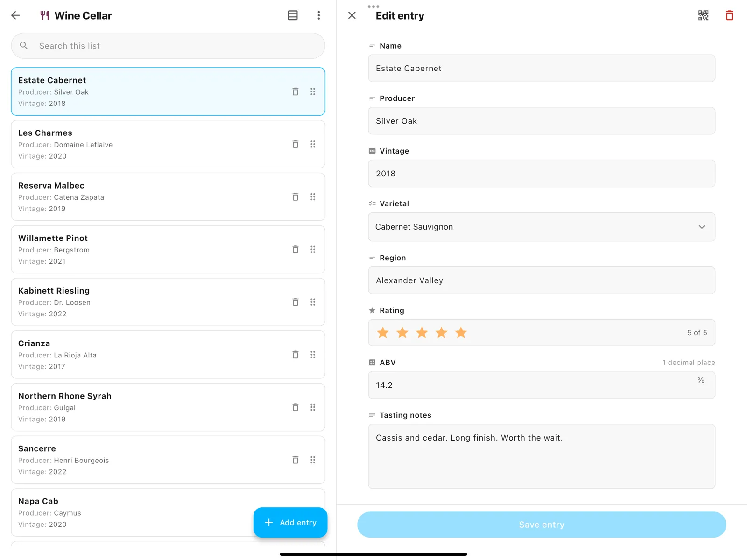747x560 pixels.
Task: Delete the Northern Rhone Syrah list item
Action: (x=296, y=407)
